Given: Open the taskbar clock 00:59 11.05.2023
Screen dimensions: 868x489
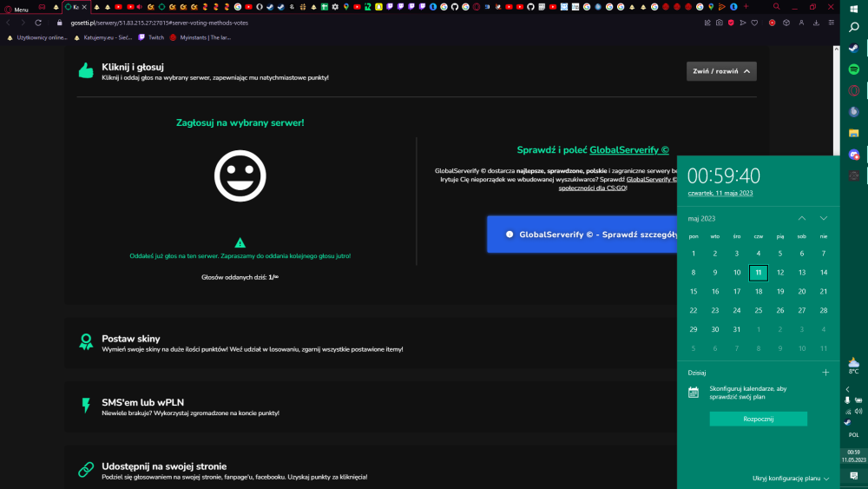Looking at the screenshot, I should click(x=853, y=456).
